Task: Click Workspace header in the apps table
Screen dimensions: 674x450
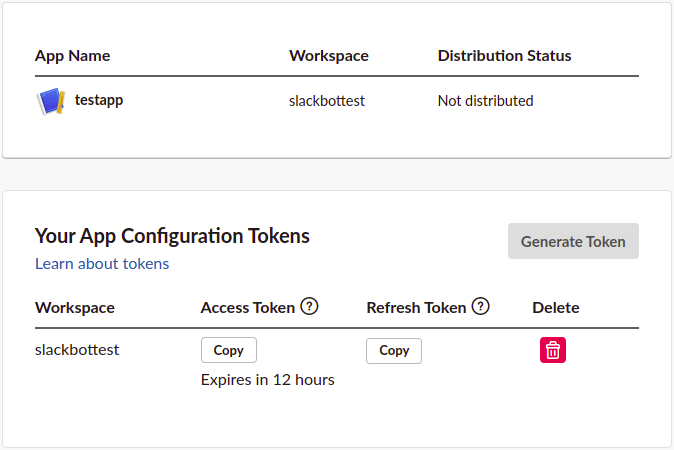Action: [x=328, y=56]
